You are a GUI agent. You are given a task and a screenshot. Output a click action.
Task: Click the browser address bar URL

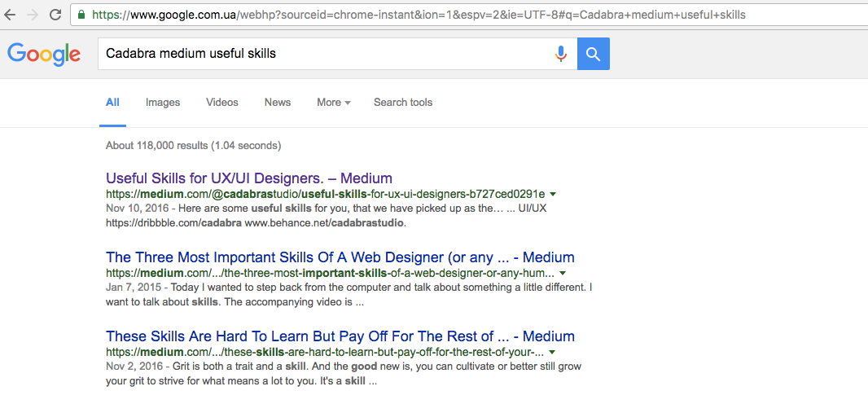pos(419,15)
